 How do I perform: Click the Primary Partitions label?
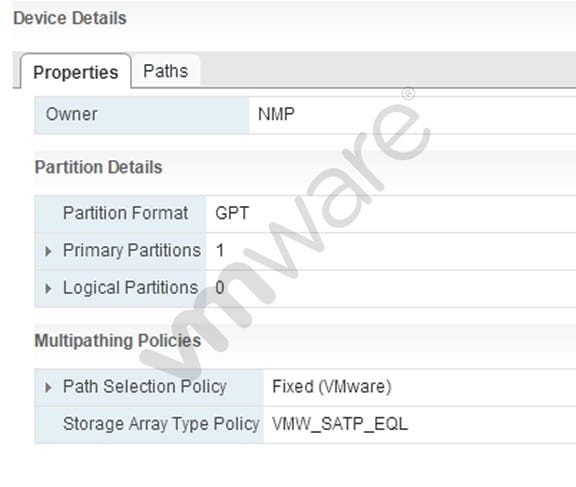pos(132,250)
